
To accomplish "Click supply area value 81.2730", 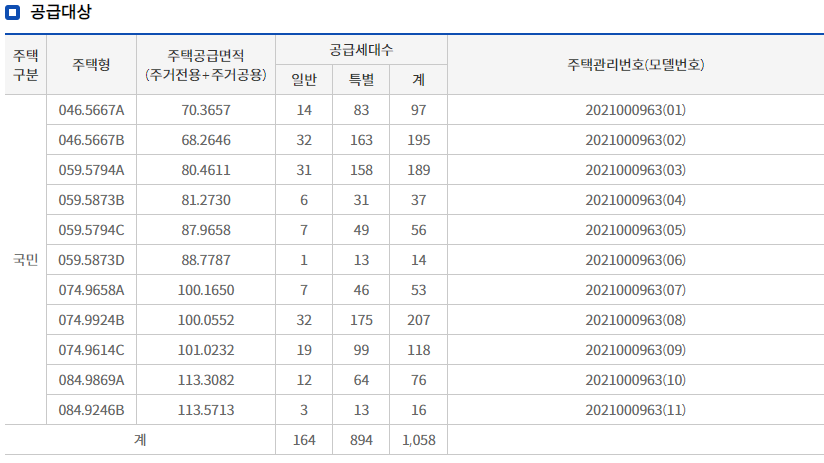I will tap(206, 200).
